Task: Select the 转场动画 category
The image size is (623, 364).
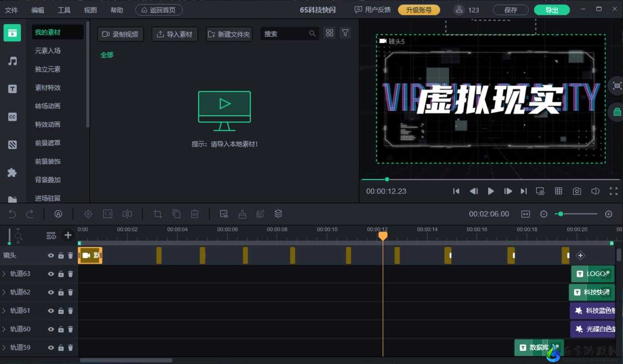Action: (x=48, y=106)
